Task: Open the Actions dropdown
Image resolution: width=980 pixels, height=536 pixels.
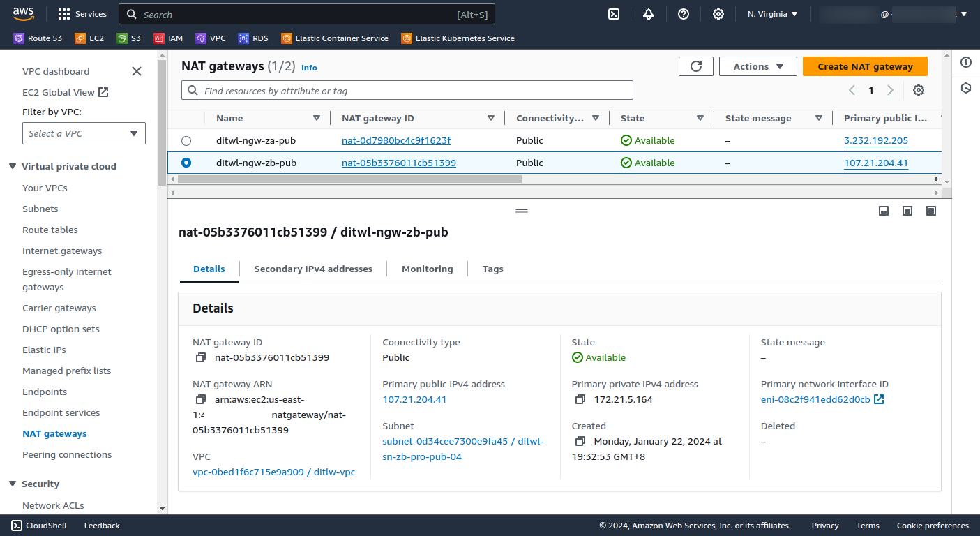Action: pyautogui.click(x=758, y=66)
